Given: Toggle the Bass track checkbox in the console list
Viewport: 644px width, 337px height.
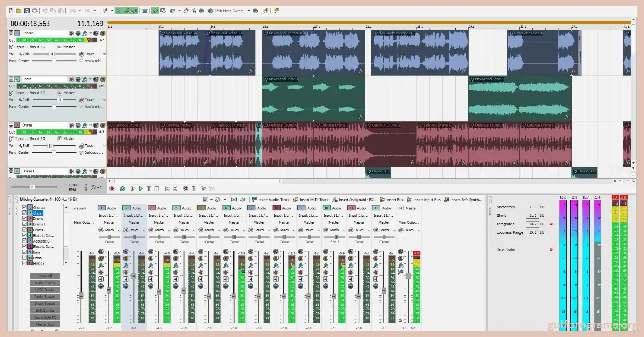Looking at the screenshot, I should coord(24,252).
